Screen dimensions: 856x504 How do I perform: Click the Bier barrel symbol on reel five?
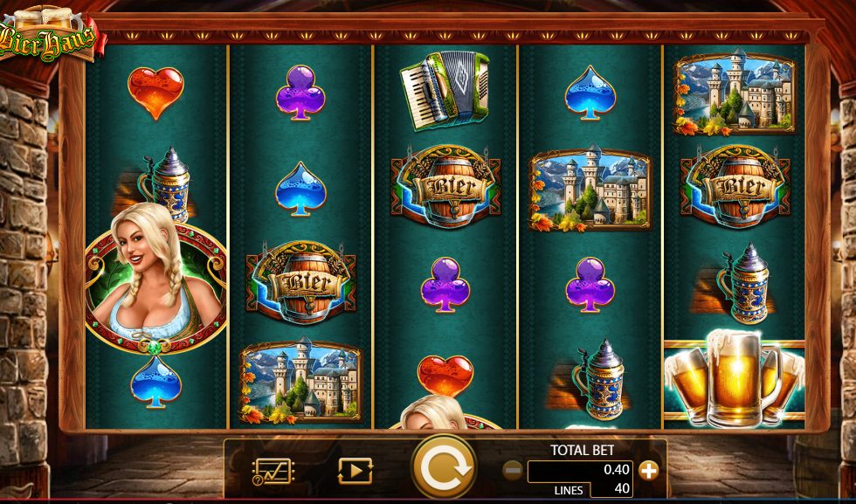pyautogui.click(x=735, y=186)
